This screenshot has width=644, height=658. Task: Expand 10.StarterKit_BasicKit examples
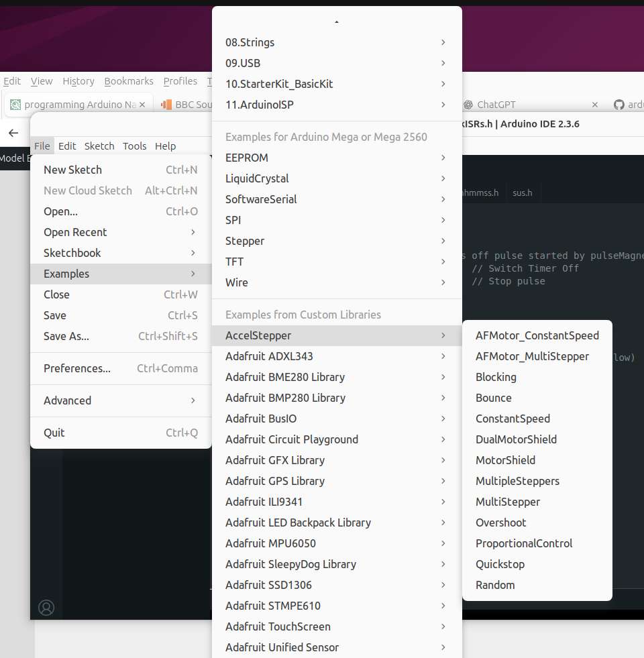pyautogui.click(x=337, y=84)
